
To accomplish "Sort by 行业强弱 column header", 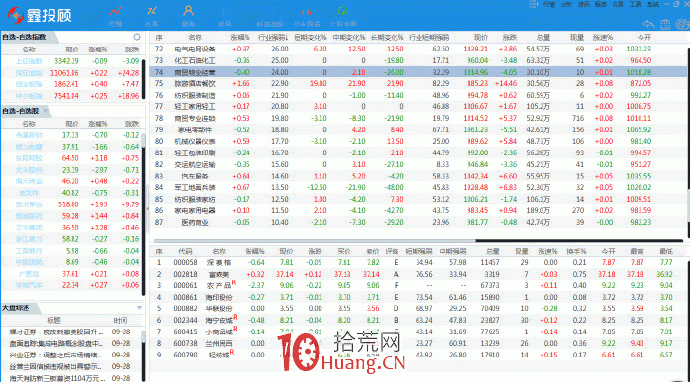I will click(273, 37).
